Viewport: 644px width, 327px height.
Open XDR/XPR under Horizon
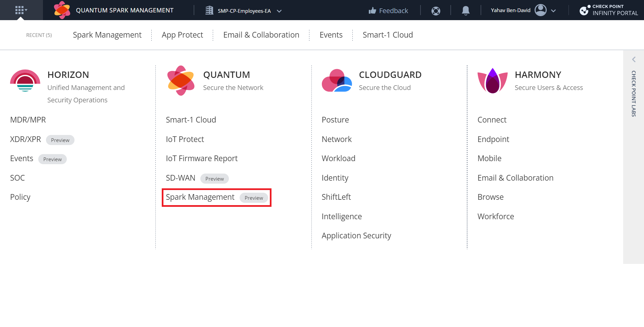(26, 139)
